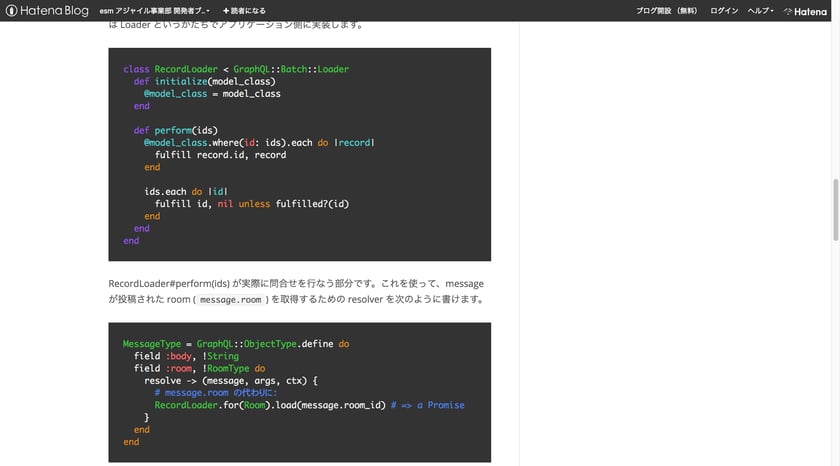Viewport: 840px width, 466px height.
Task: Open the Hatena portal logo link
Action: [x=805, y=11]
